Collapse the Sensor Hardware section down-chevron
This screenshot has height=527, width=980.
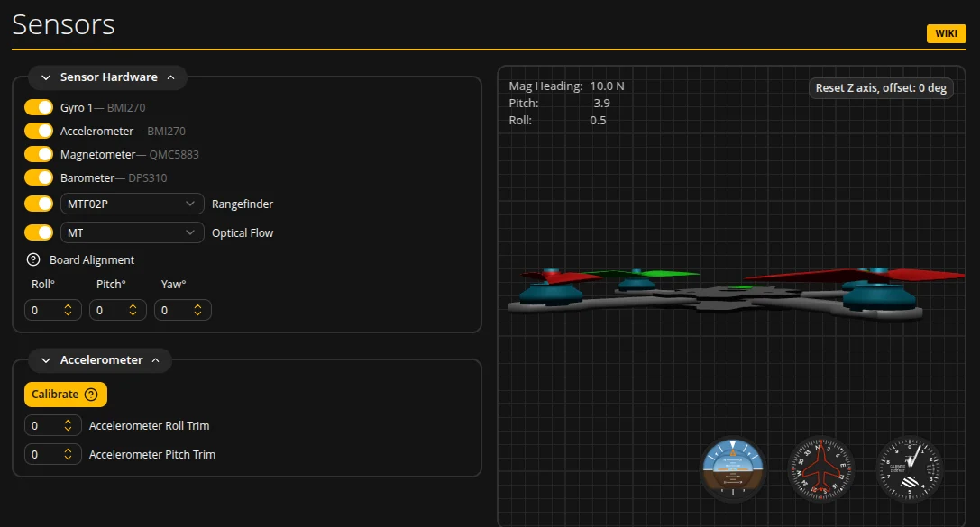pyautogui.click(x=46, y=77)
